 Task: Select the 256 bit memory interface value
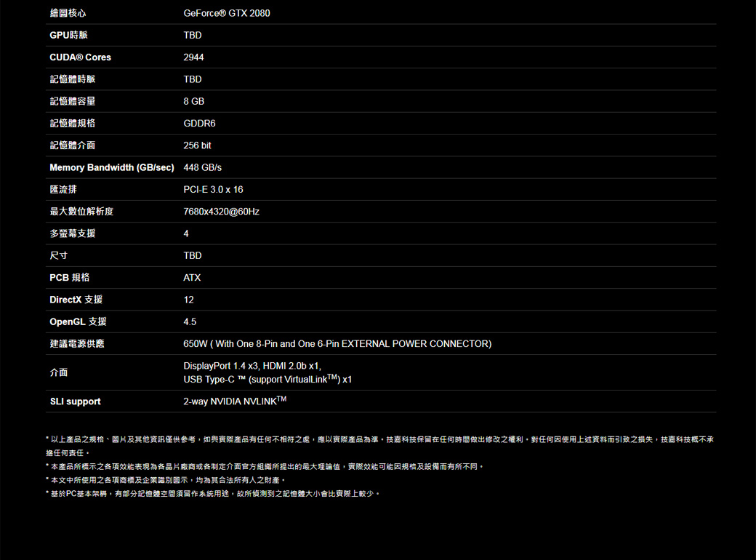tap(197, 145)
